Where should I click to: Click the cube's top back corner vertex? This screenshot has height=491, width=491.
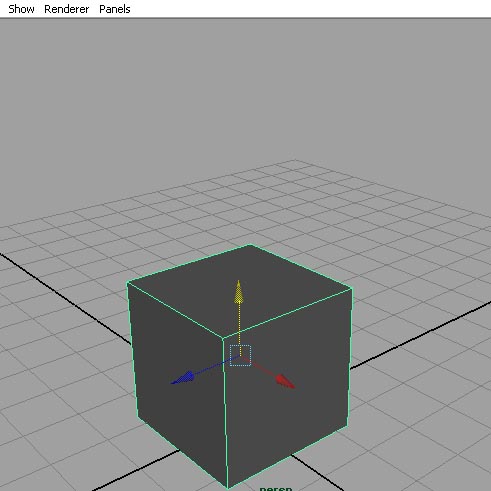(250, 245)
